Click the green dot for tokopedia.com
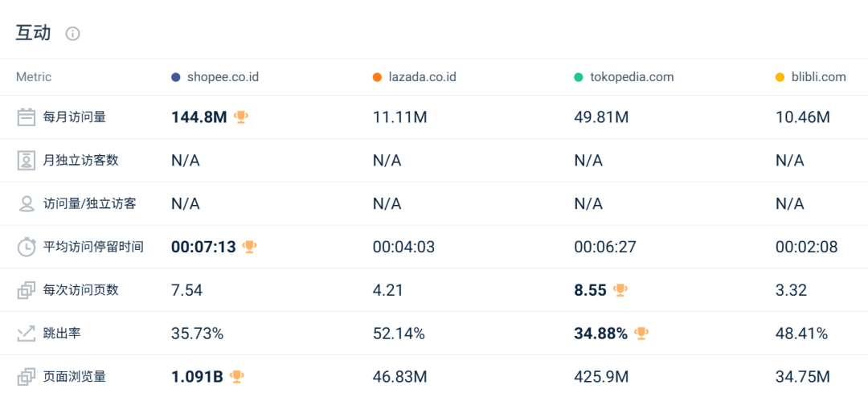868x393 pixels. [x=579, y=77]
